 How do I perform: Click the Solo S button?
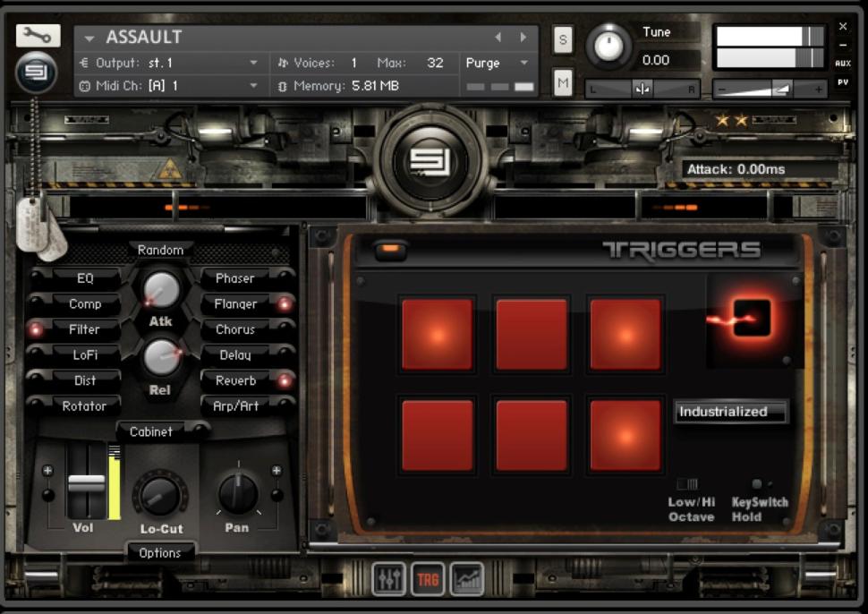[x=562, y=38]
